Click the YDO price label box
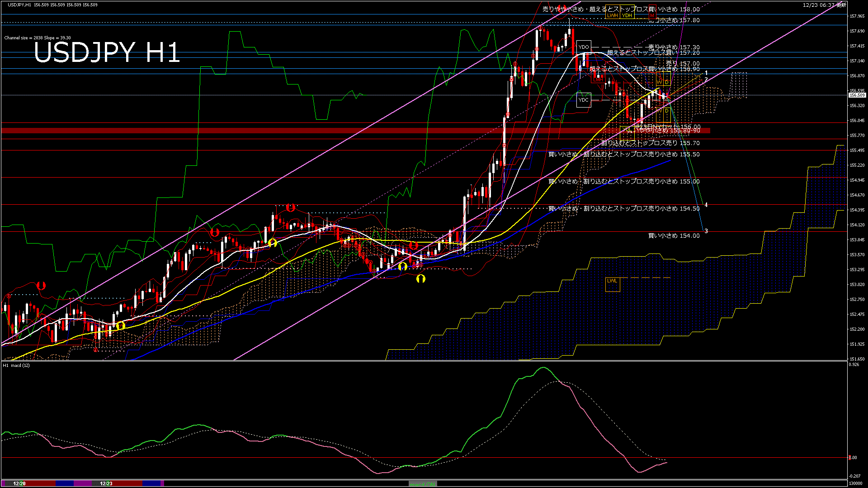Image resolution: width=868 pixels, height=488 pixels. click(x=584, y=47)
